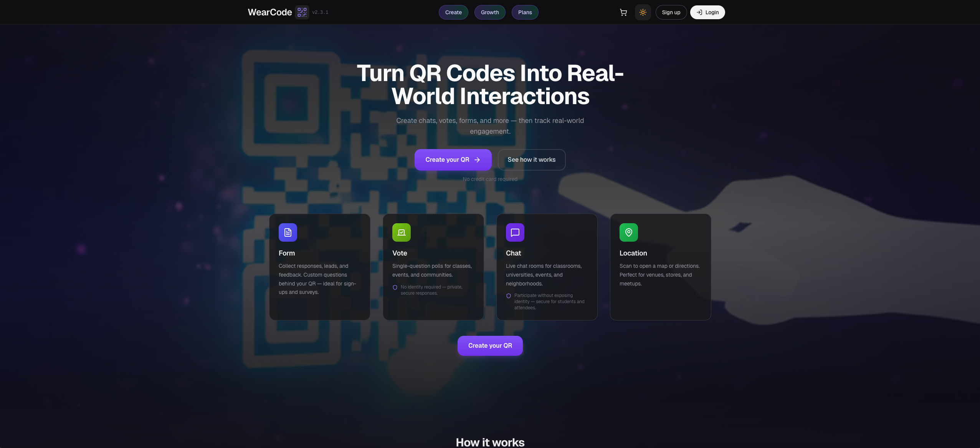Click the login arrow icon on the Login button
980x448 pixels.
[699, 12]
